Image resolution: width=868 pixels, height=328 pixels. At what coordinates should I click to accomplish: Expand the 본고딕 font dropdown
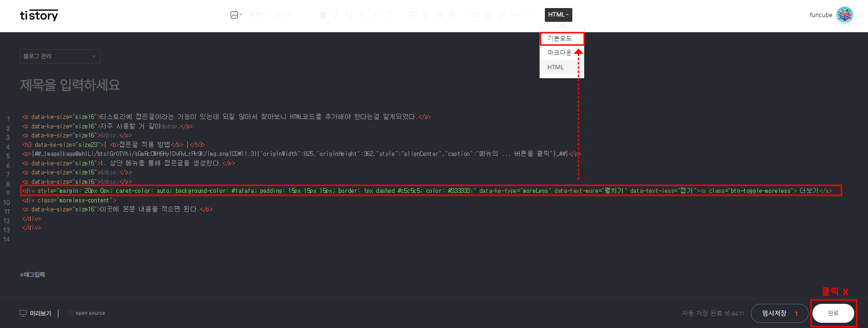click(x=285, y=15)
